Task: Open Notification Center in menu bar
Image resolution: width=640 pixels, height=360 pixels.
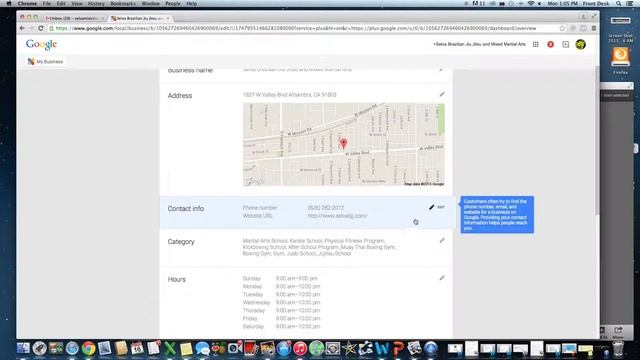Action: click(x=630, y=3)
